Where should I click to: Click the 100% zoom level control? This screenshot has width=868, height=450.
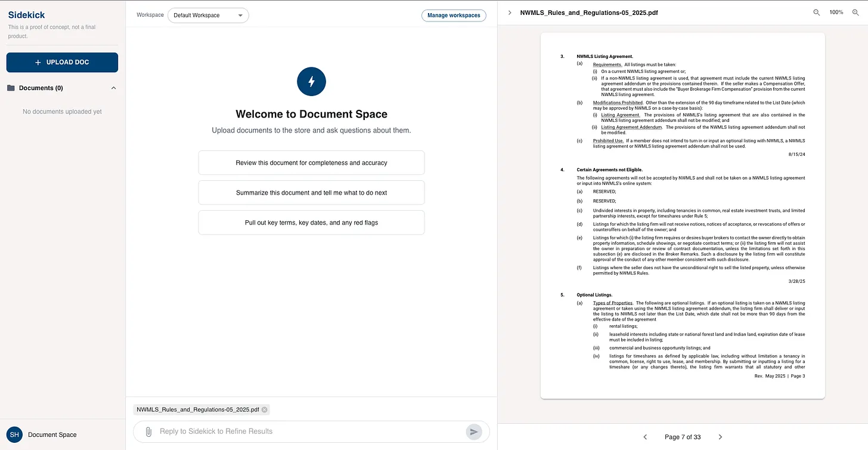point(836,12)
